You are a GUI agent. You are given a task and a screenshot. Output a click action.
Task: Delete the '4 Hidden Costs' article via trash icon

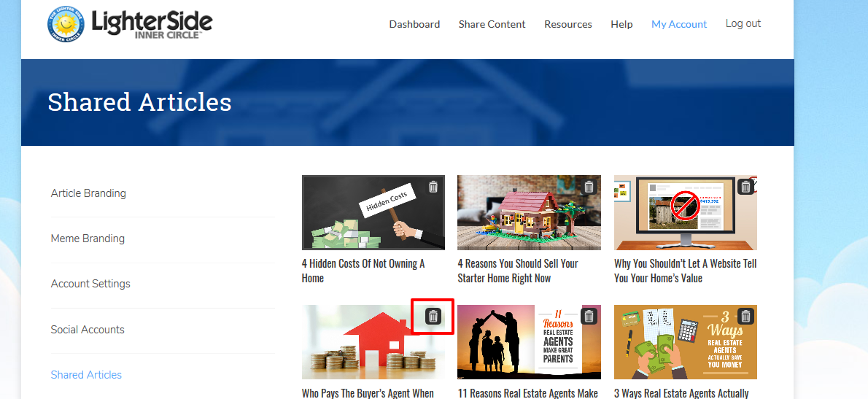pos(433,187)
